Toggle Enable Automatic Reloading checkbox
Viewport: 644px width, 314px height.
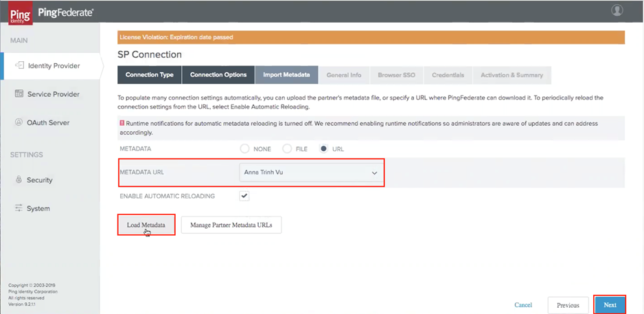coord(244,196)
